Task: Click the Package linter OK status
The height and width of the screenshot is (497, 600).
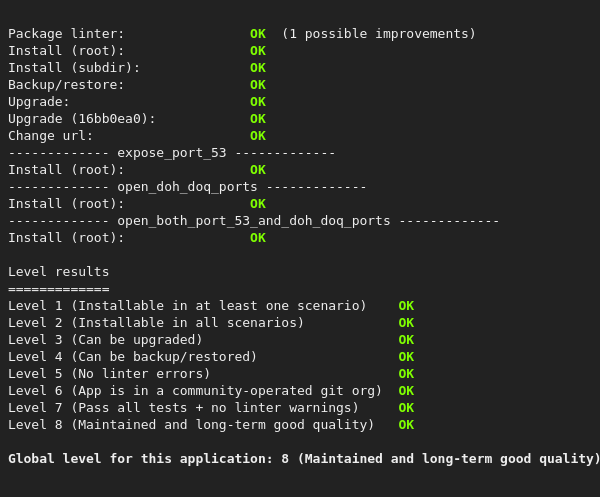Action: [x=257, y=34]
